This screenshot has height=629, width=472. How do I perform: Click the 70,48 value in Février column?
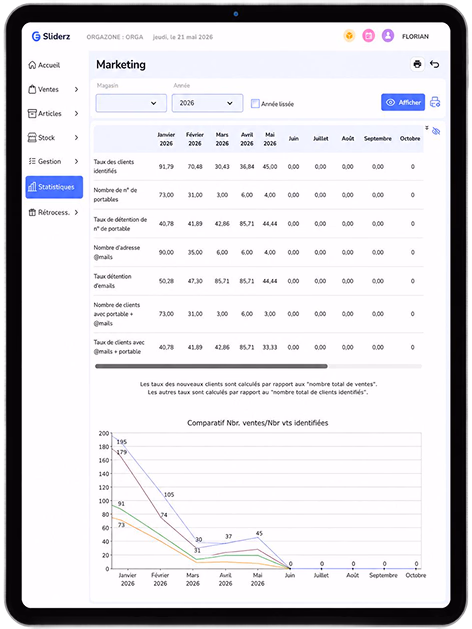click(x=195, y=166)
